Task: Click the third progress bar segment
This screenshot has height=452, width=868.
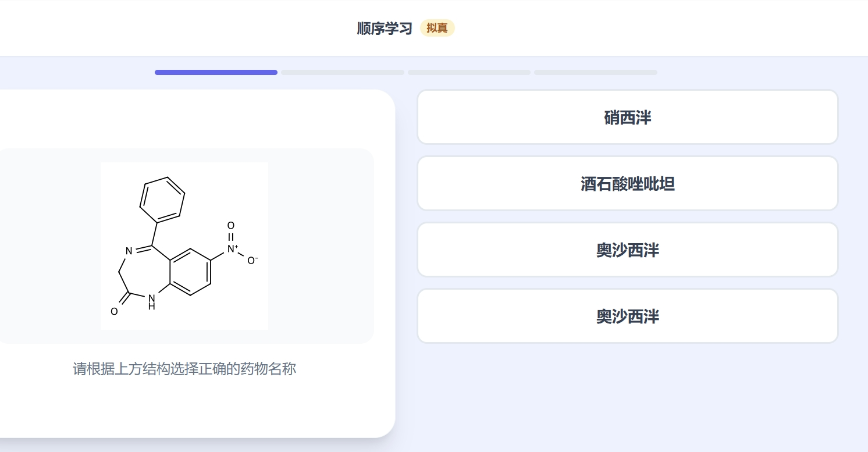Action: tap(469, 72)
